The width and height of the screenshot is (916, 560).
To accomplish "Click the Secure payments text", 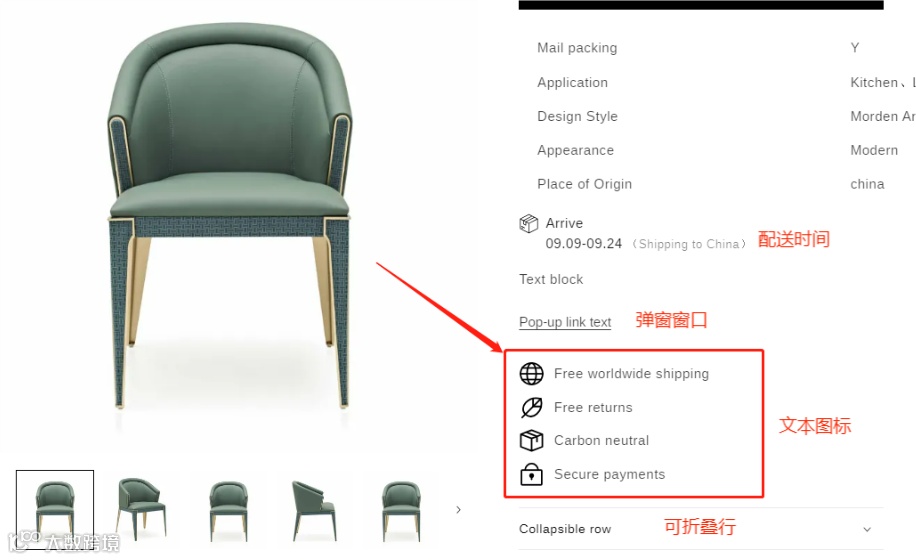I will coord(609,474).
